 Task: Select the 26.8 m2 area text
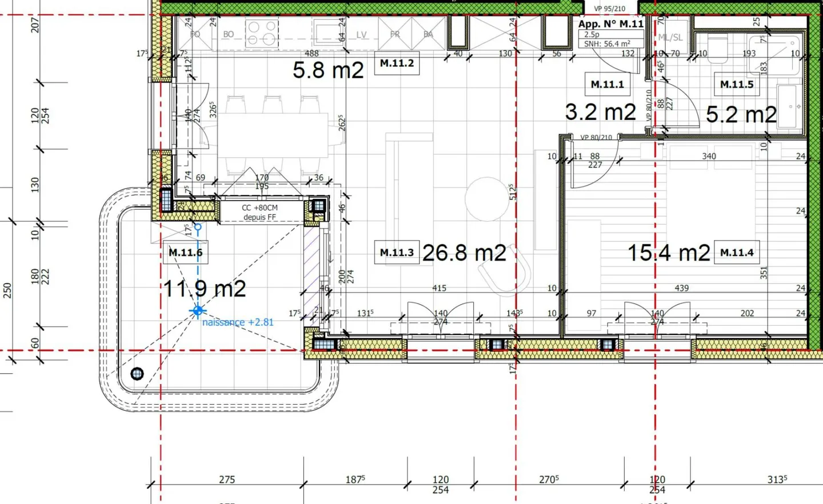pos(464,253)
